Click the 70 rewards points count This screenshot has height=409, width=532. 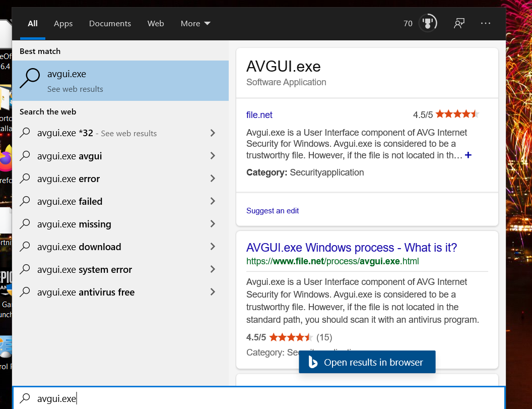point(408,23)
